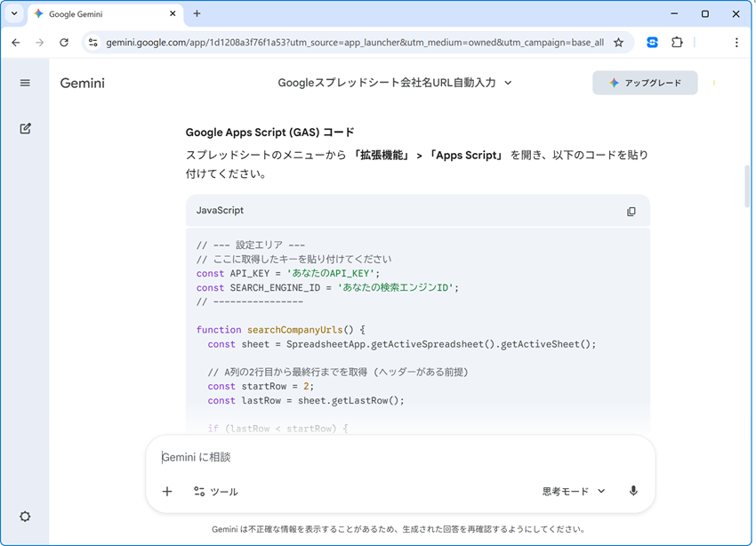Activate the microphone for voice input
Viewport: 756px width, 546px height.
point(632,491)
